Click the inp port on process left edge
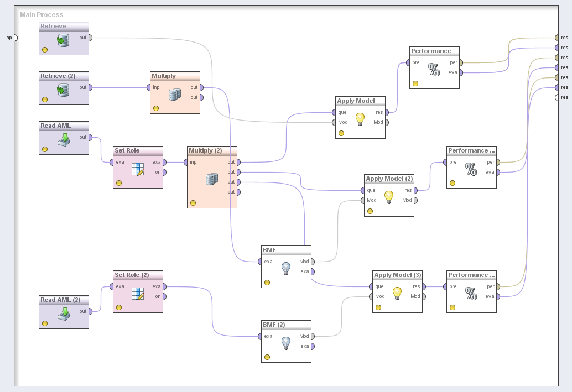This screenshot has height=392, width=572. click(15, 38)
